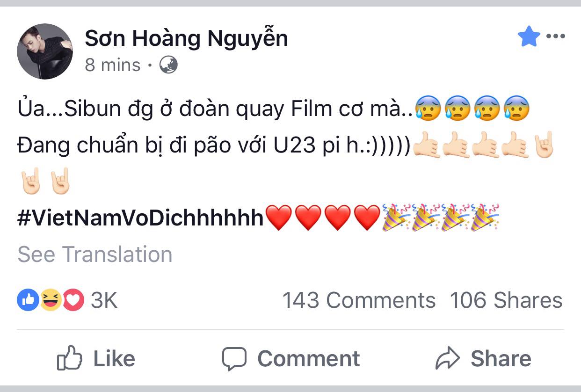This screenshot has height=392, width=581.
Task: Click the author name Sơn Hoàng Nguyễn
Action: [x=186, y=38]
